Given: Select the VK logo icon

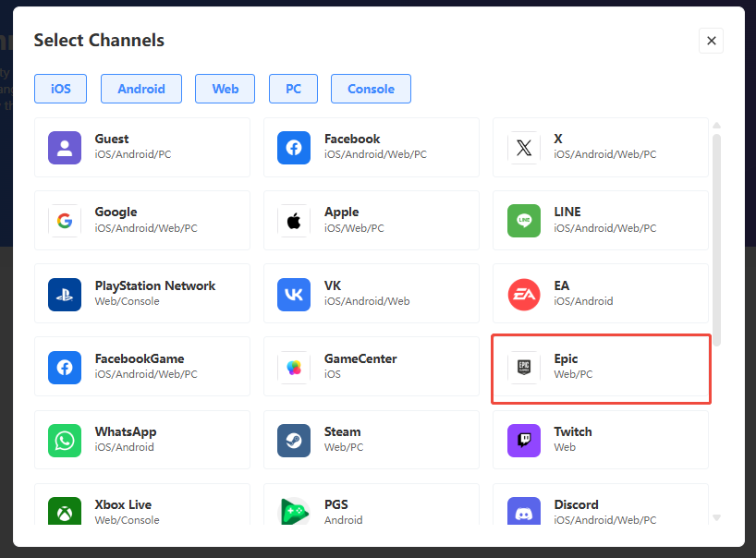Looking at the screenshot, I should coord(294,294).
